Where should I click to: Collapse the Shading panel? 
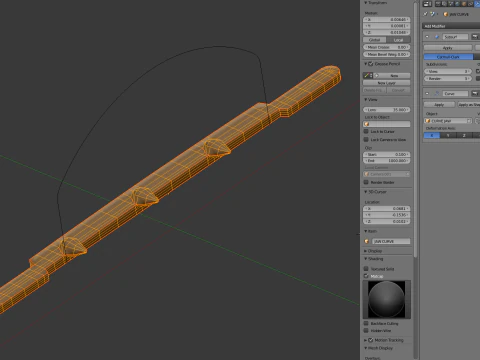tap(366, 259)
